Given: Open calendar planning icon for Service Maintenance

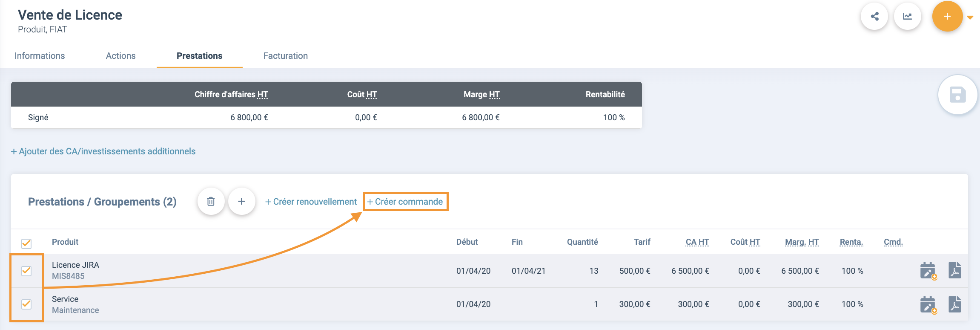Looking at the screenshot, I should pos(928,304).
